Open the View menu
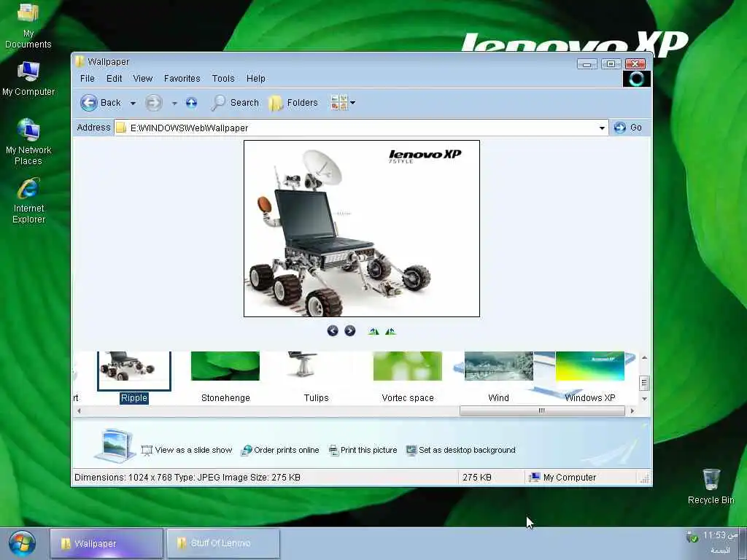This screenshot has width=747, height=560. tap(142, 79)
